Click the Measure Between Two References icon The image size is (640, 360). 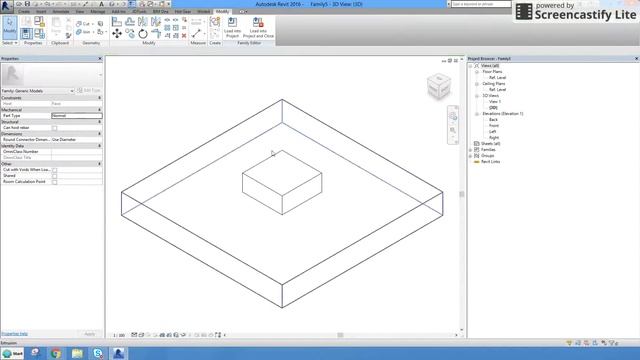[x=196, y=33]
